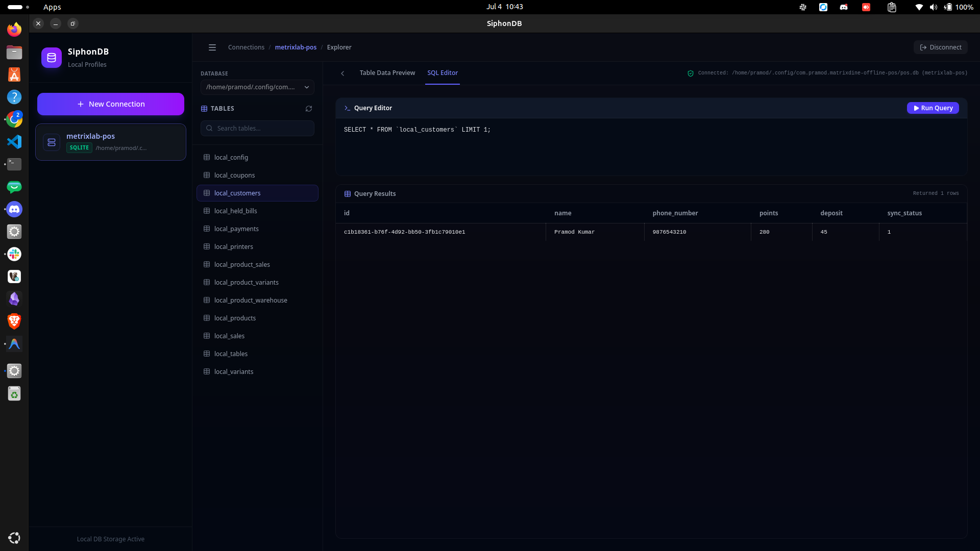
Task: Open the local_product_variants table
Action: (257, 283)
